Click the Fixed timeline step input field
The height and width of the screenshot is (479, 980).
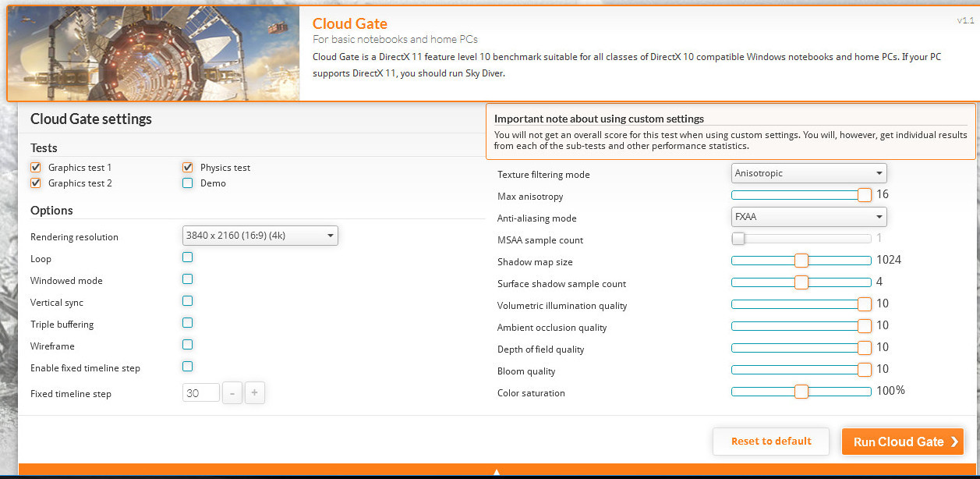click(201, 393)
